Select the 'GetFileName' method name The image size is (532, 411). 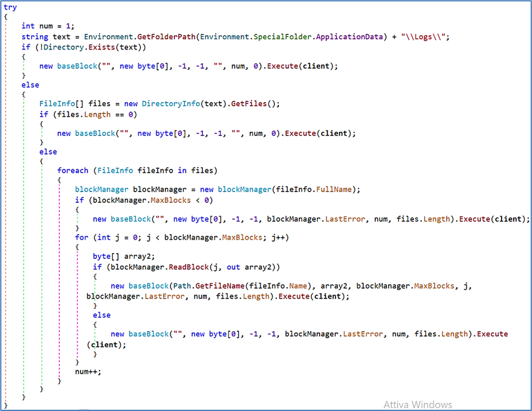pyautogui.click(x=220, y=286)
